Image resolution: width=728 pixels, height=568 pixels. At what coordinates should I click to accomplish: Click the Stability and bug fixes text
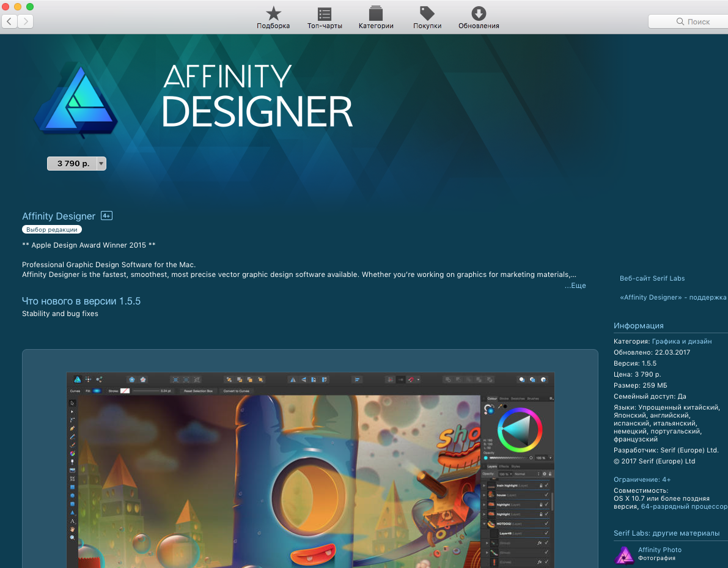[x=60, y=314]
